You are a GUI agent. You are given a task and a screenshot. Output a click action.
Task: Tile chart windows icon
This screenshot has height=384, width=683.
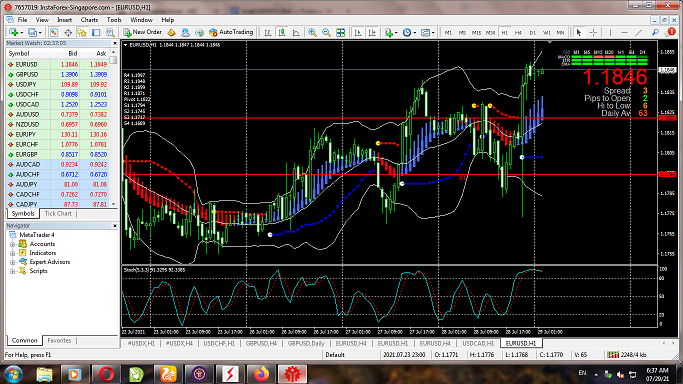tap(340, 32)
